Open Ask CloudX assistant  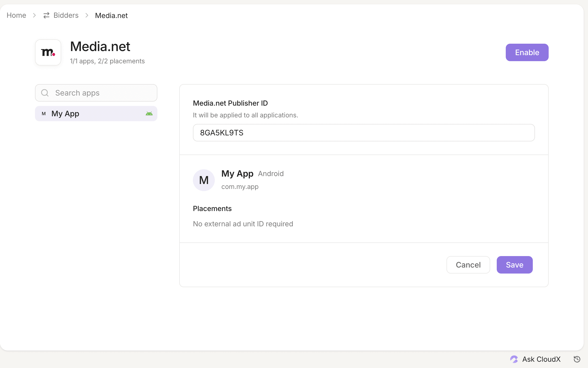pyautogui.click(x=535, y=359)
